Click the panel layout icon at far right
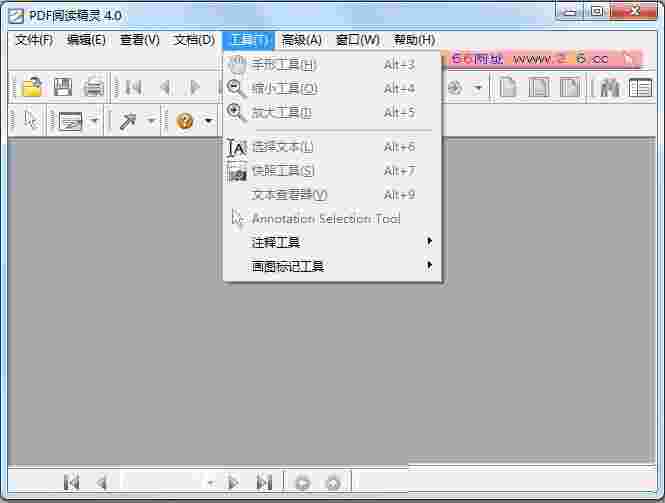The width and height of the screenshot is (665, 503). click(x=640, y=87)
